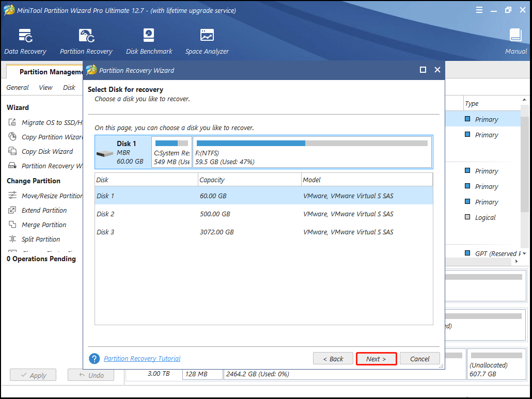Viewport: 532px width, 399px height.
Task: Click the 2464.2 GB partition block
Action: click(345, 374)
